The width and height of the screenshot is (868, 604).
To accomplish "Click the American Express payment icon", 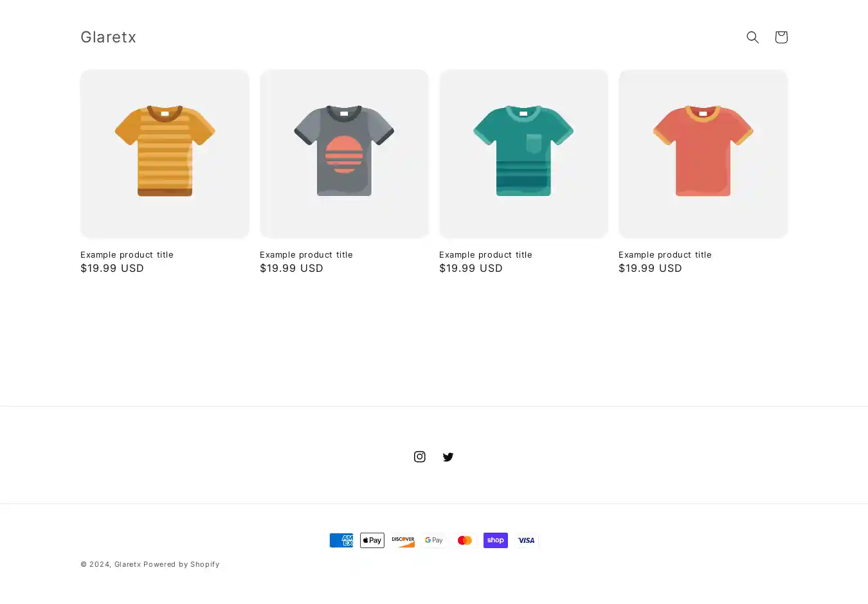I will (x=341, y=540).
